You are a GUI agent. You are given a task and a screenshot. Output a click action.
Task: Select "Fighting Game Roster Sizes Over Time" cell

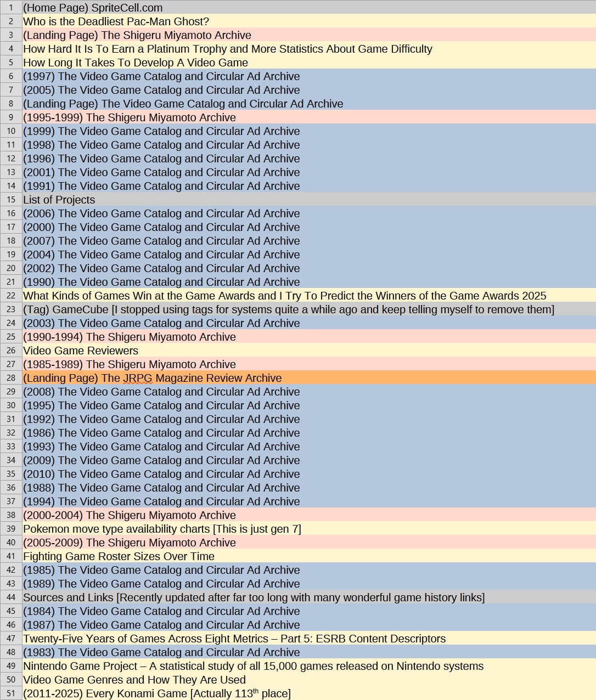(119, 556)
